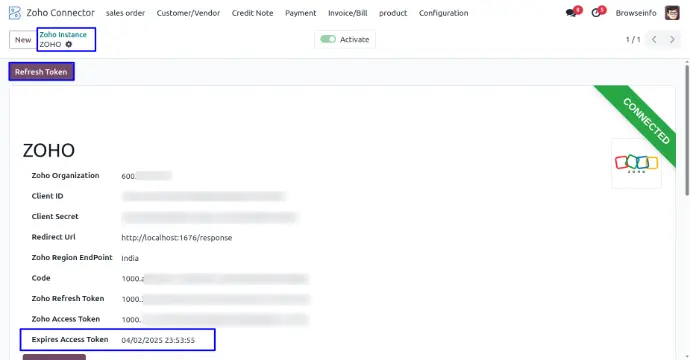Click the Expires Access Token date value
Viewport: 690px width, 360px height.
(158, 340)
